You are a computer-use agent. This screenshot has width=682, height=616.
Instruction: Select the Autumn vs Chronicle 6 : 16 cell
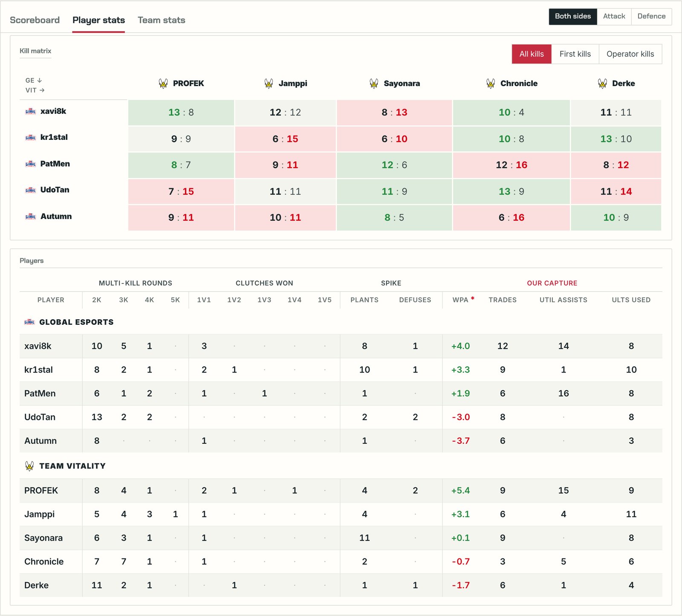pyautogui.click(x=511, y=218)
